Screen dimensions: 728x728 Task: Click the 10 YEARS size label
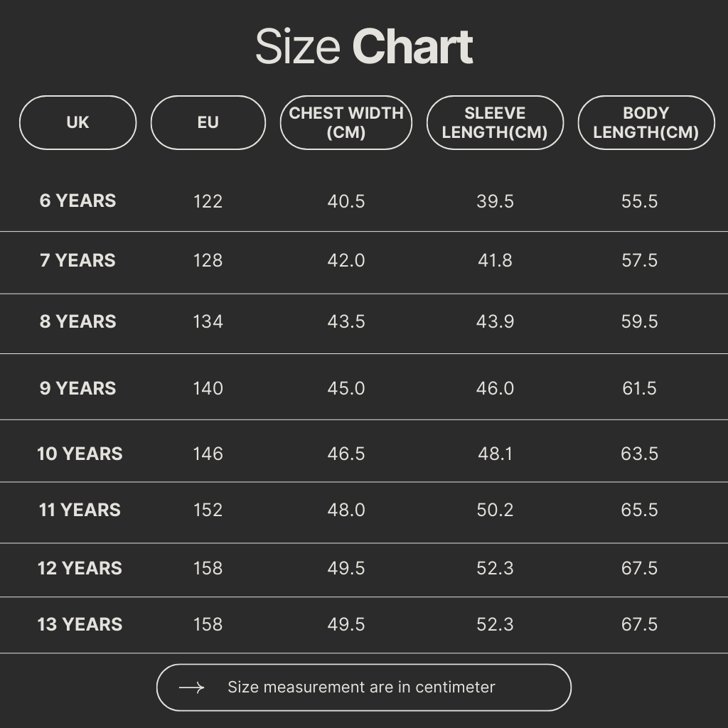80,454
